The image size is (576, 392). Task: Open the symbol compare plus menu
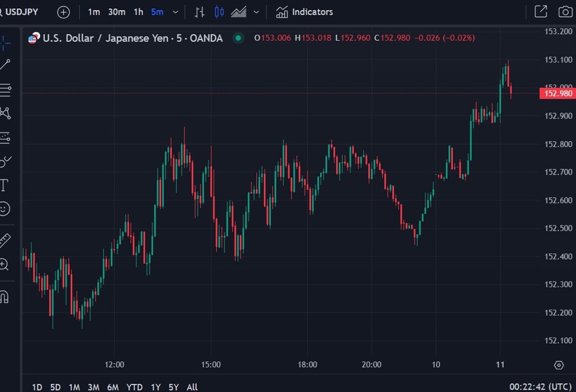(x=63, y=11)
